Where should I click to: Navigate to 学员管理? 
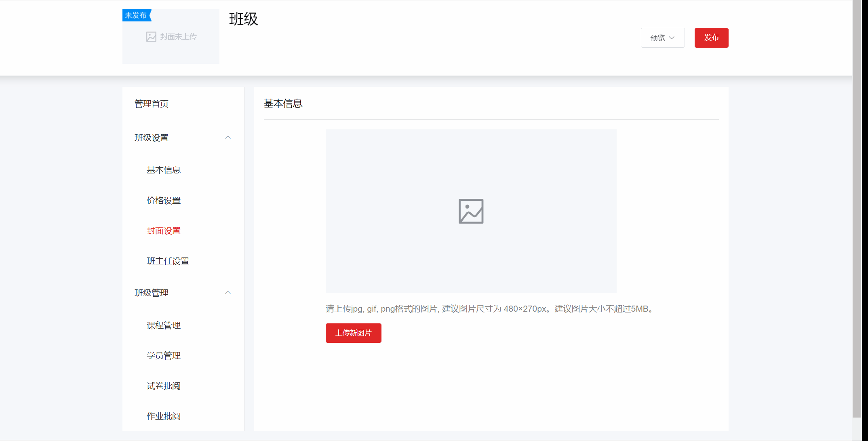[164, 356]
